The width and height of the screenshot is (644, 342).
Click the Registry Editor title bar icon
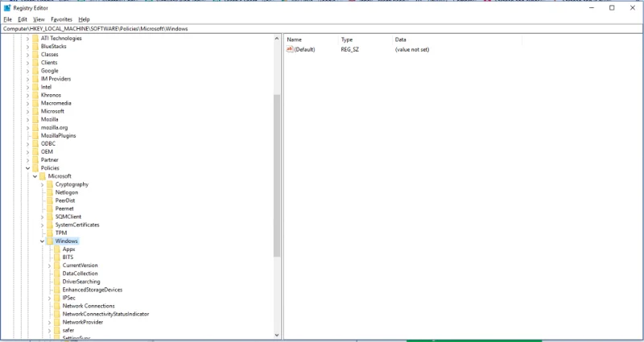click(7, 8)
